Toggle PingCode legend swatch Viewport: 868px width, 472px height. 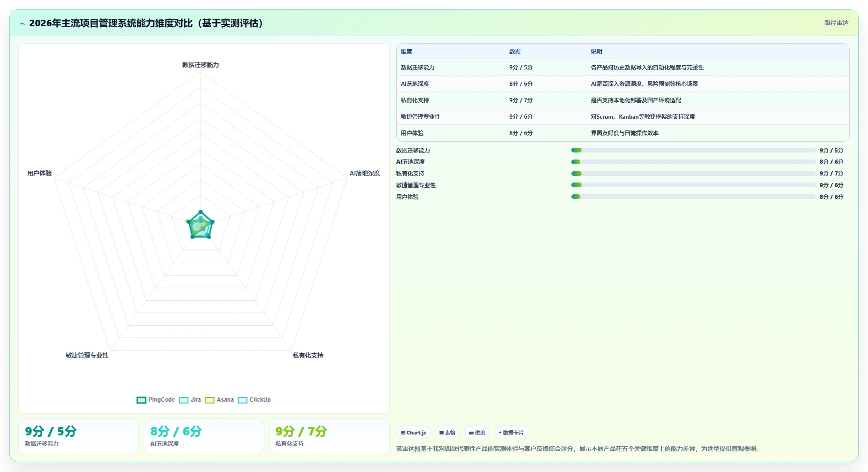(x=141, y=400)
